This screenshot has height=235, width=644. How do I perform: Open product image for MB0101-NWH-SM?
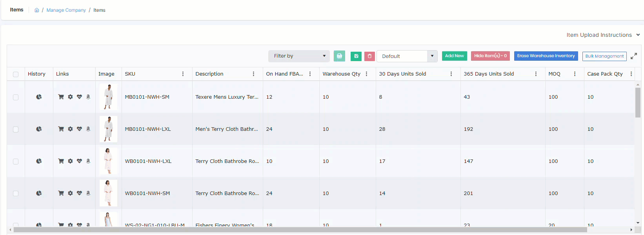click(108, 97)
